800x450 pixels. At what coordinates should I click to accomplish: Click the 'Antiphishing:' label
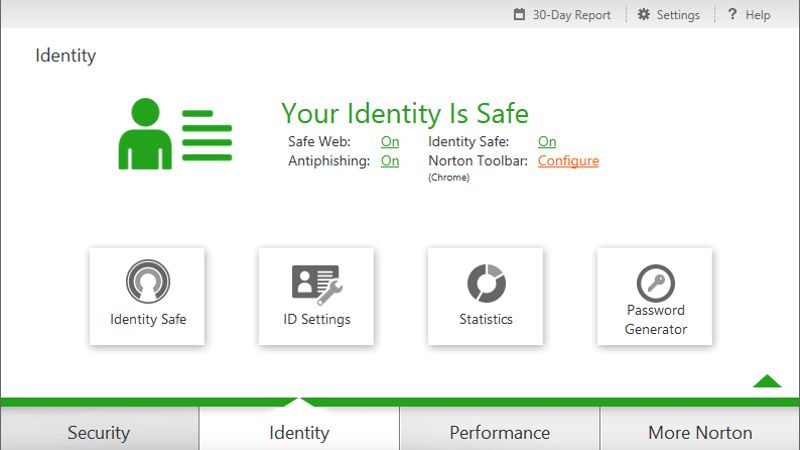pyautogui.click(x=329, y=161)
